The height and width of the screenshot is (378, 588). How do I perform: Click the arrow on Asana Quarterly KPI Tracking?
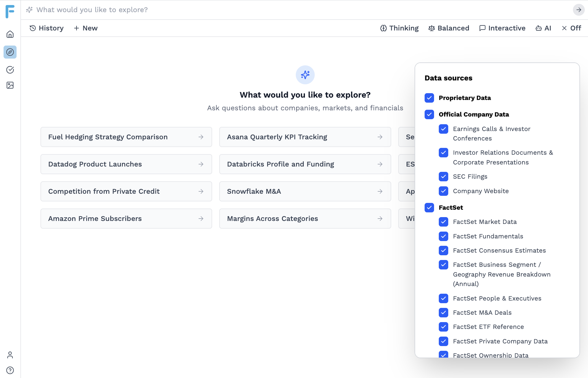[380, 137]
